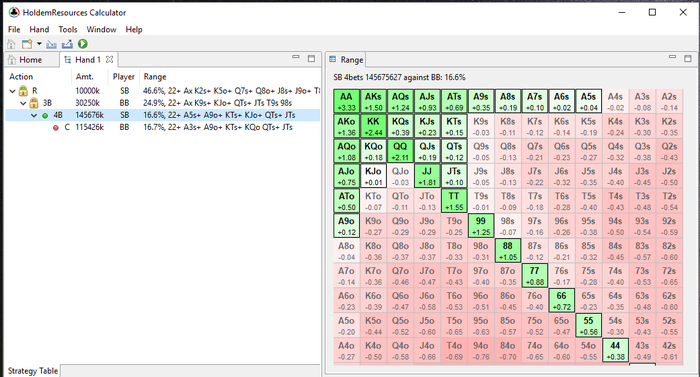This screenshot has width=700, height=377.
Task: Open the Tools menu
Action: coord(68,29)
